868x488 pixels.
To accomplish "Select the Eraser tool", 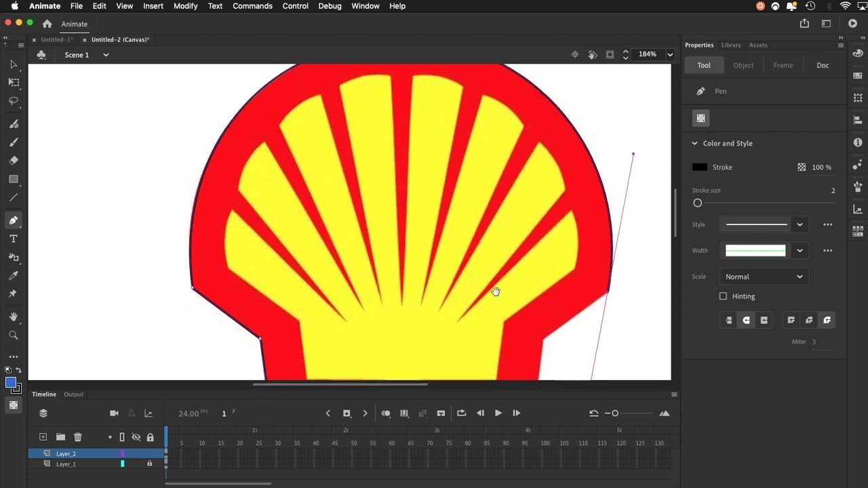I will pyautogui.click(x=13, y=161).
